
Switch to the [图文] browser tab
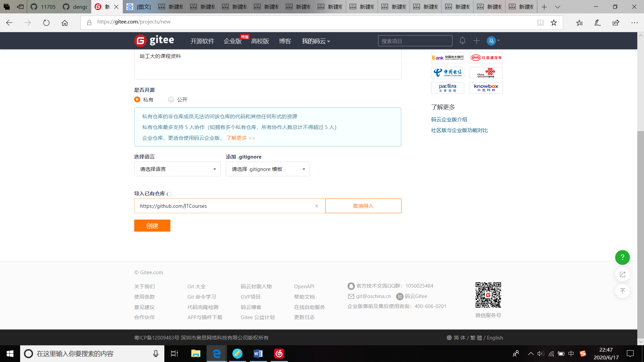(x=139, y=7)
